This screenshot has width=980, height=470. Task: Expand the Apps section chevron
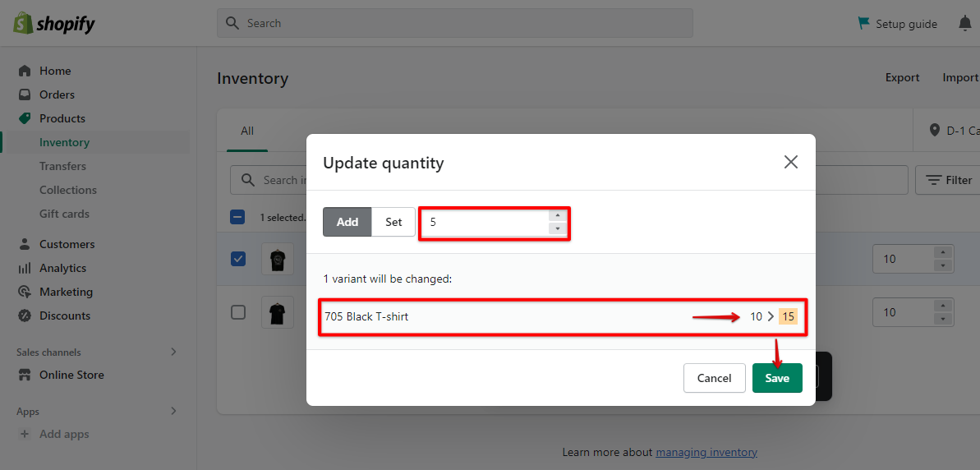[x=173, y=411]
